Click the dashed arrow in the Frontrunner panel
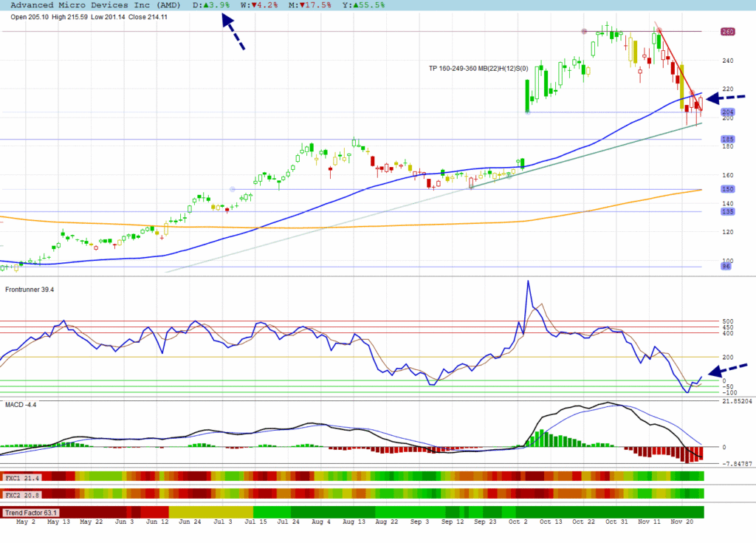The width and height of the screenshot is (756, 543). [727, 370]
